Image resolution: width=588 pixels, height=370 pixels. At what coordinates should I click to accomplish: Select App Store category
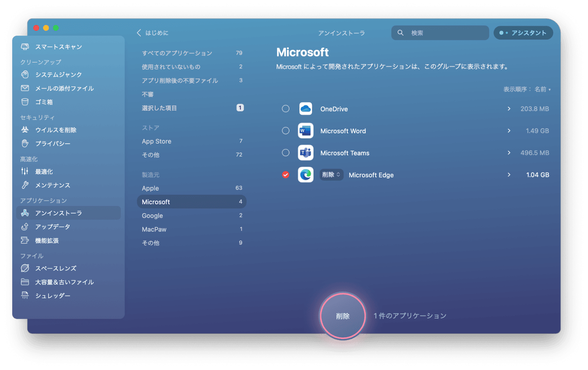coord(192,141)
